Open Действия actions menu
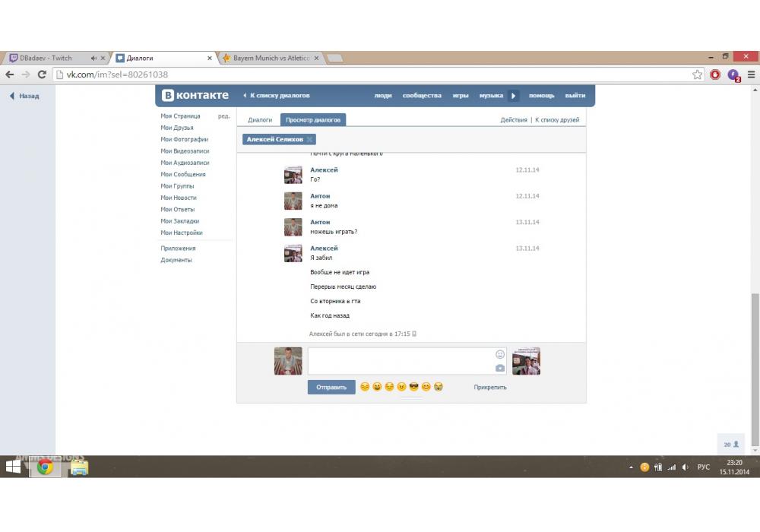 click(x=514, y=119)
